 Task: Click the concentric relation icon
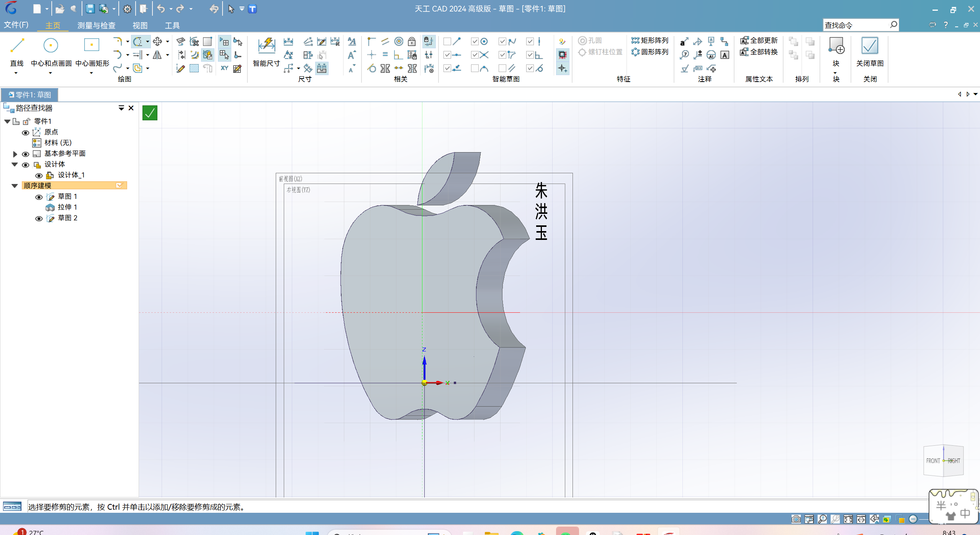tap(399, 41)
